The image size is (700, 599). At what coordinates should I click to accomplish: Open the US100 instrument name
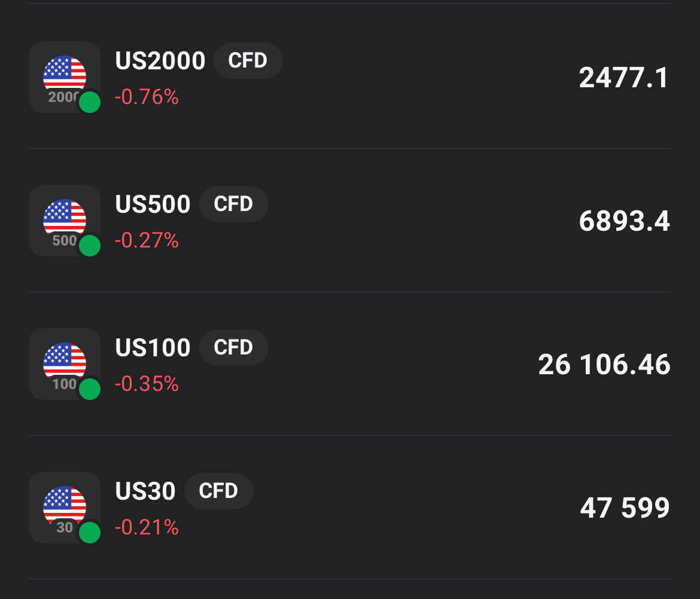(x=153, y=348)
